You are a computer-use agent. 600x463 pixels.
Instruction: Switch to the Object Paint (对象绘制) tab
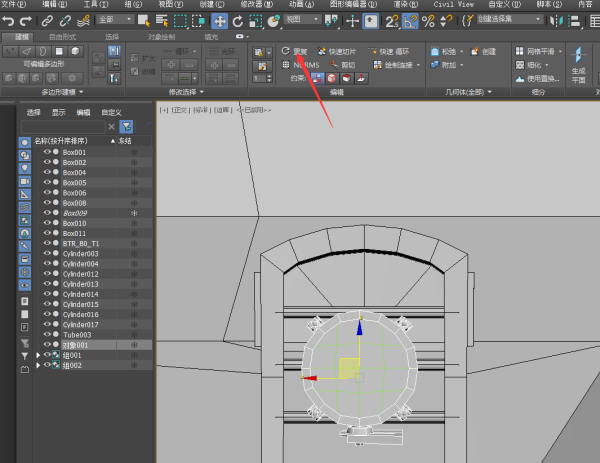point(161,37)
